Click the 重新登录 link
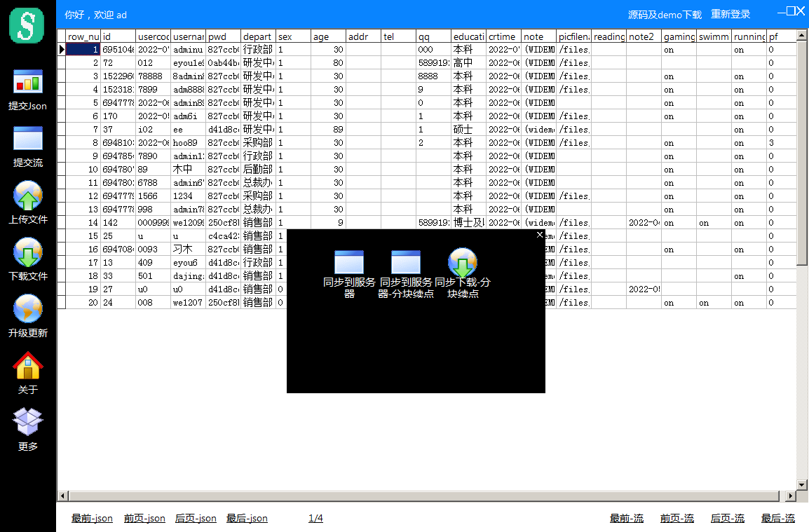809x532 pixels. click(730, 15)
